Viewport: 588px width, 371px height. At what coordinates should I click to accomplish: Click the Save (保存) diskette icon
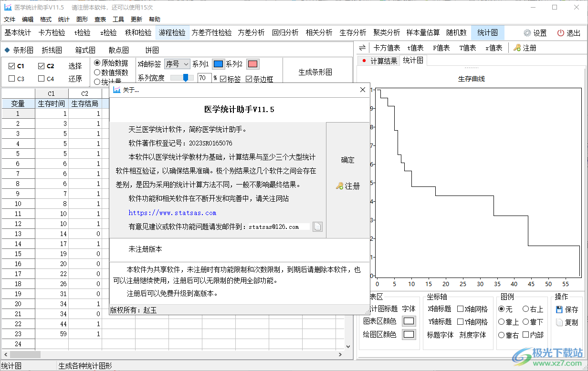(559, 309)
